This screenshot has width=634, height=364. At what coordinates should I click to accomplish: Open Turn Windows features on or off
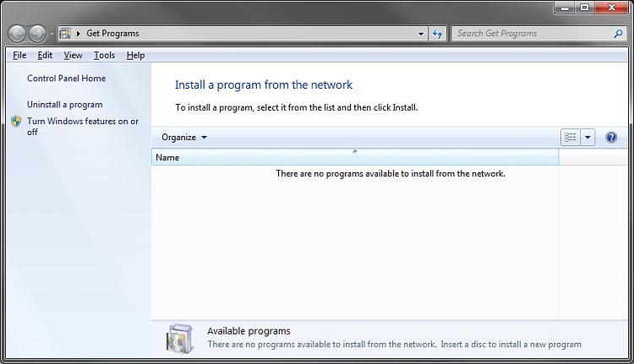(83, 127)
